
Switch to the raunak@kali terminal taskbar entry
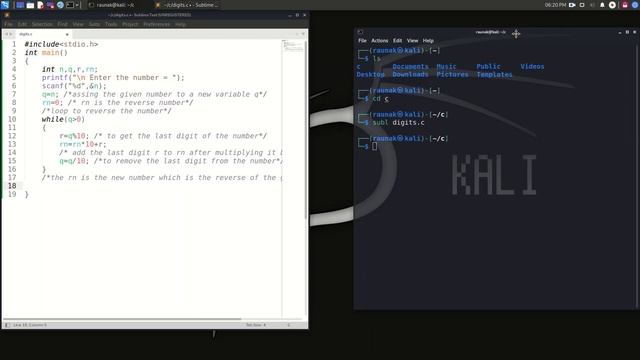(x=111, y=5)
